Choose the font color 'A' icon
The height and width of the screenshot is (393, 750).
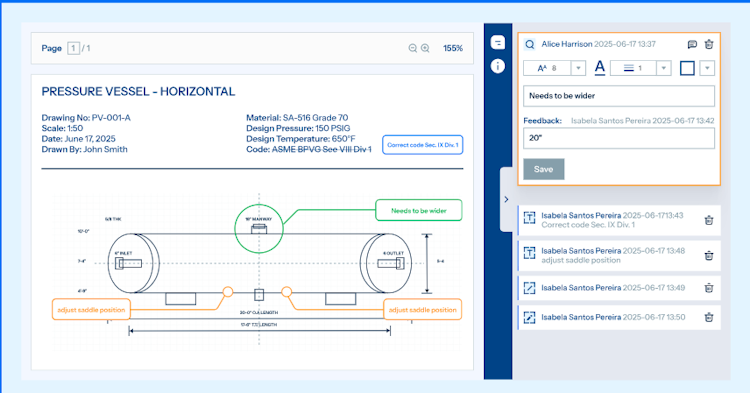pos(599,68)
